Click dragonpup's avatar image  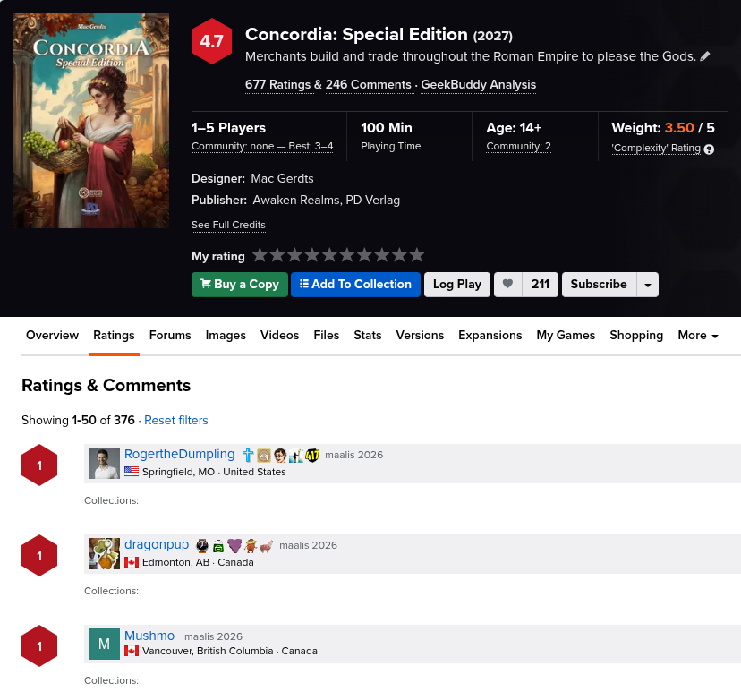pos(104,553)
